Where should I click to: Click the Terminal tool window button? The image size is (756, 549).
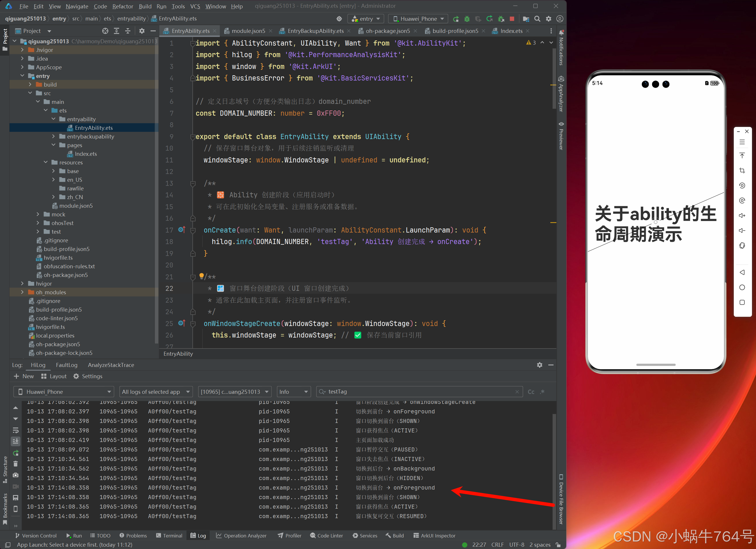(x=169, y=535)
